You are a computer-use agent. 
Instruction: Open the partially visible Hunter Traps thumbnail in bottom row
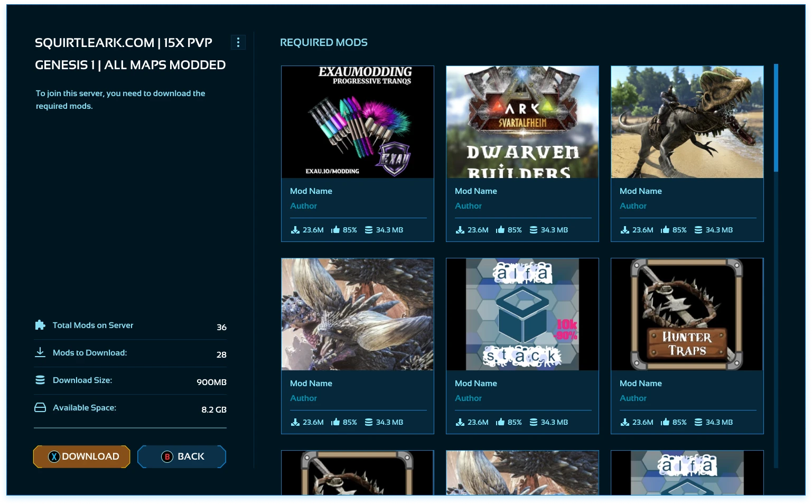(358, 473)
